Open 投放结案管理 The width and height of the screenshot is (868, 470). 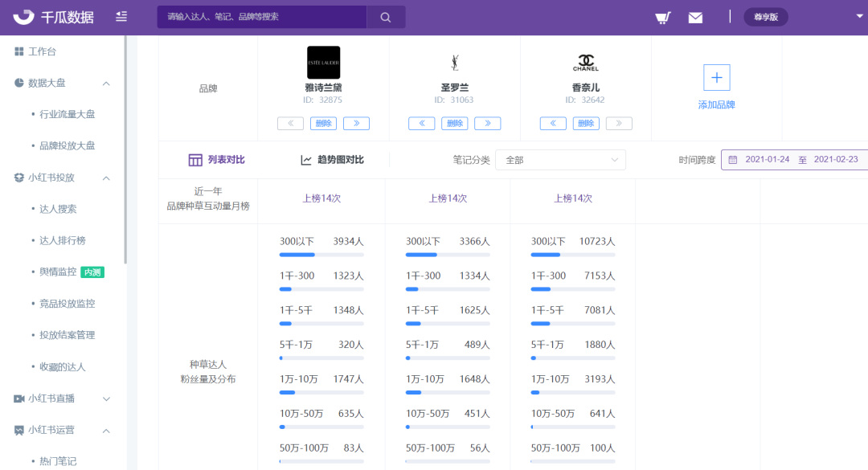point(67,335)
